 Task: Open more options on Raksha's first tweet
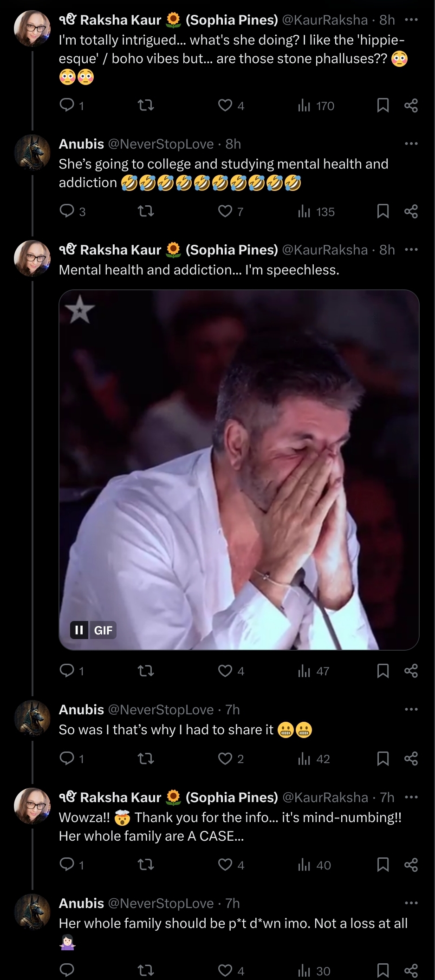[x=411, y=20]
